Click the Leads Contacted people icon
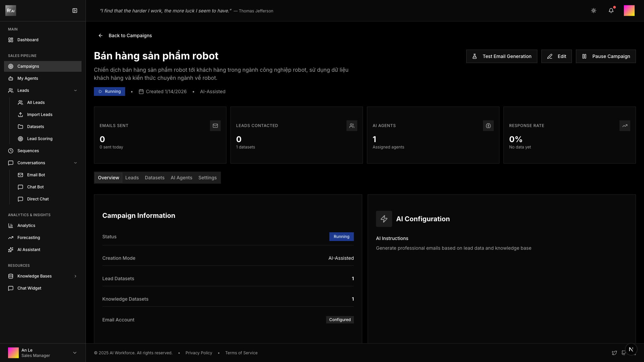Image resolution: width=644 pixels, height=362 pixels. (352, 126)
